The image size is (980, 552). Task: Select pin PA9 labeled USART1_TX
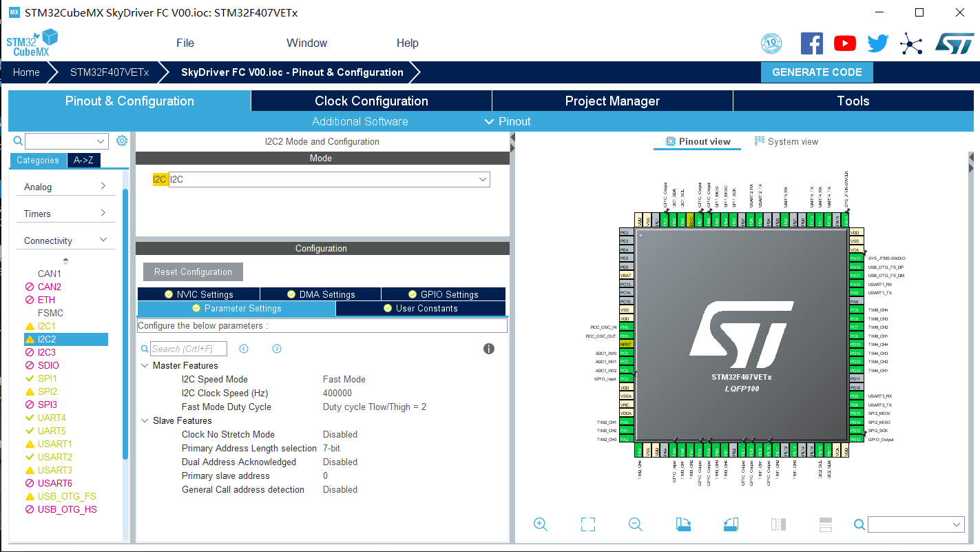(x=856, y=293)
